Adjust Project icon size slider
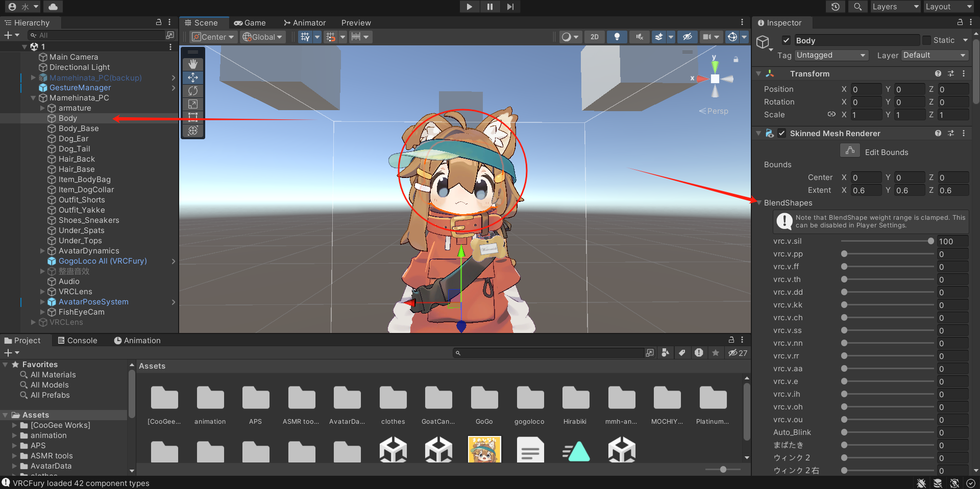Viewport: 980px width, 489px height. tap(723, 469)
